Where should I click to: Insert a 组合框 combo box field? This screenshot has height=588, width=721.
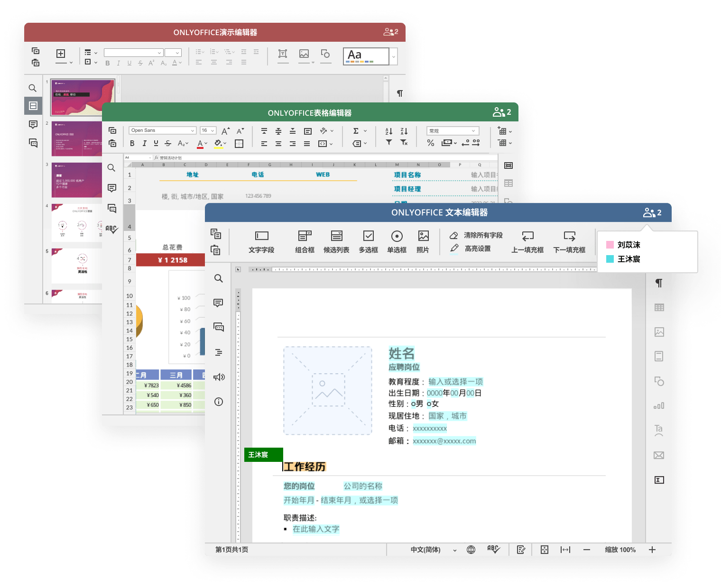click(305, 242)
